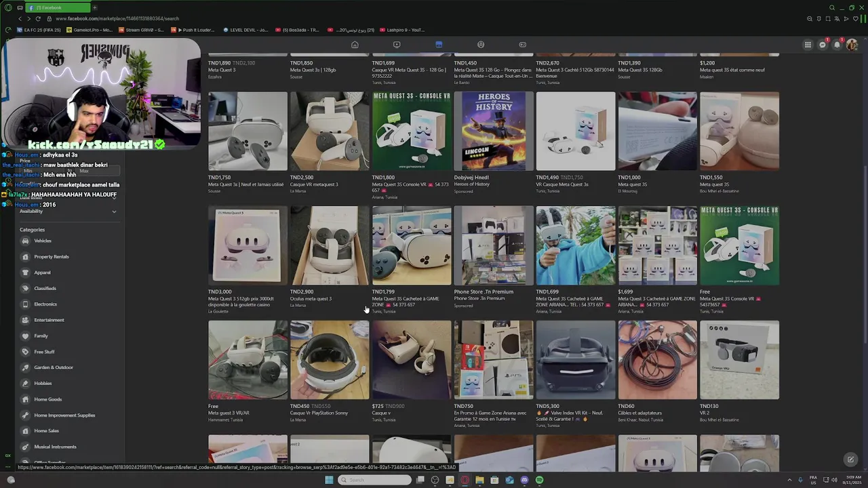Open the Notifications bell icon

pyautogui.click(x=837, y=45)
